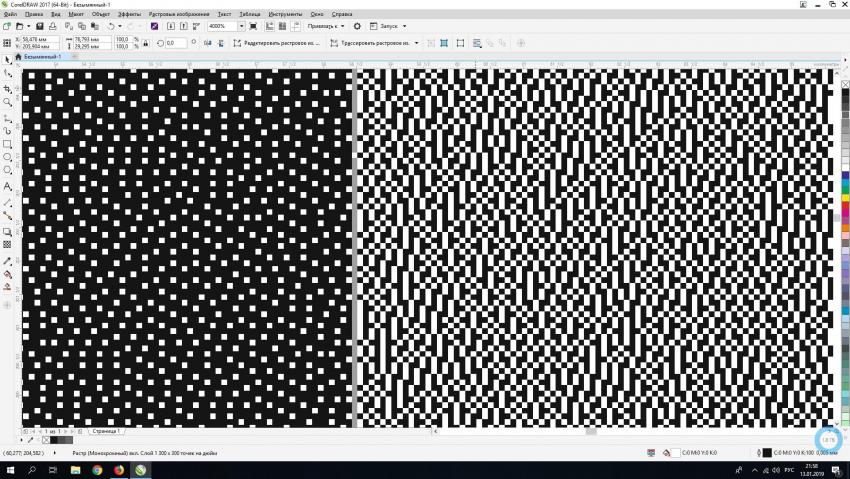The width and height of the screenshot is (850, 479).
Task: Click the Save icon in standard toolbar
Action: pyautogui.click(x=39, y=26)
